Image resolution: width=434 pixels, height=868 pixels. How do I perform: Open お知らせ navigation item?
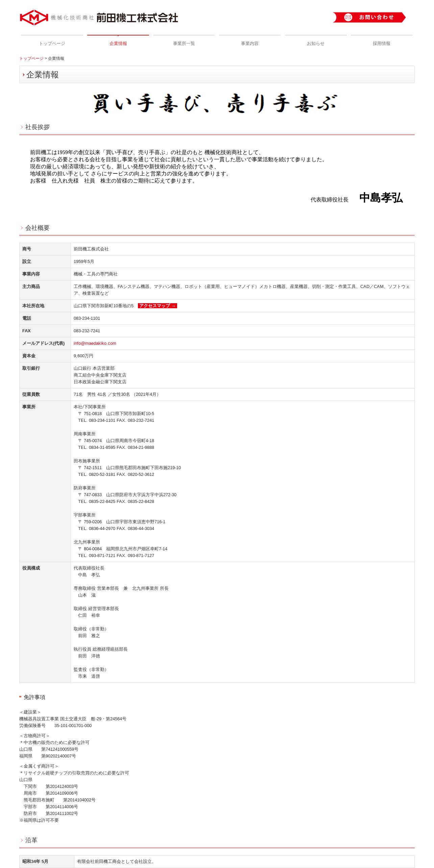coord(316,44)
